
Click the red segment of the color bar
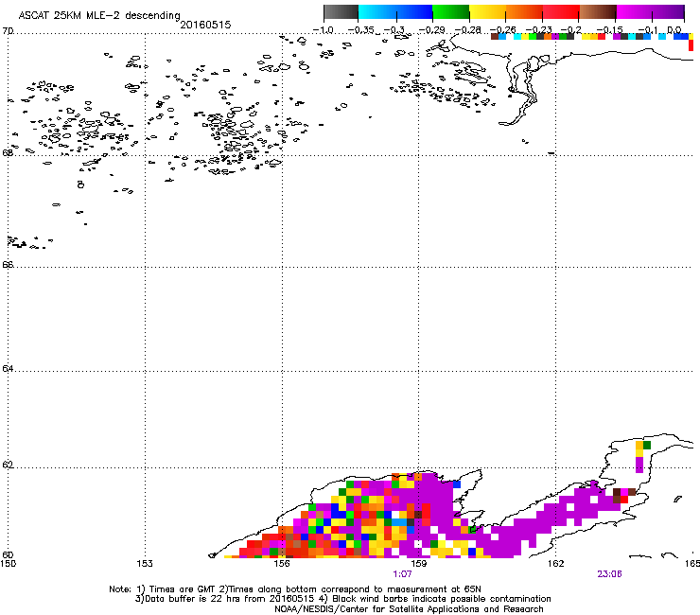coord(561,12)
